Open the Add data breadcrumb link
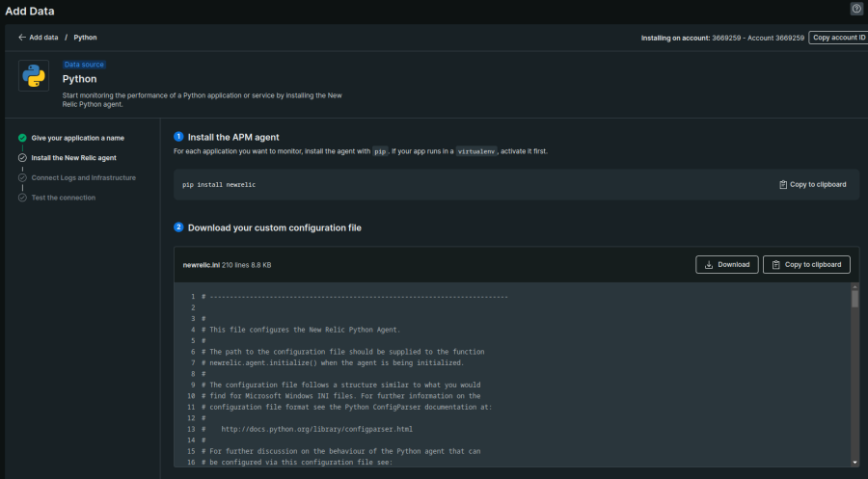This screenshot has height=479, width=868. tap(43, 38)
